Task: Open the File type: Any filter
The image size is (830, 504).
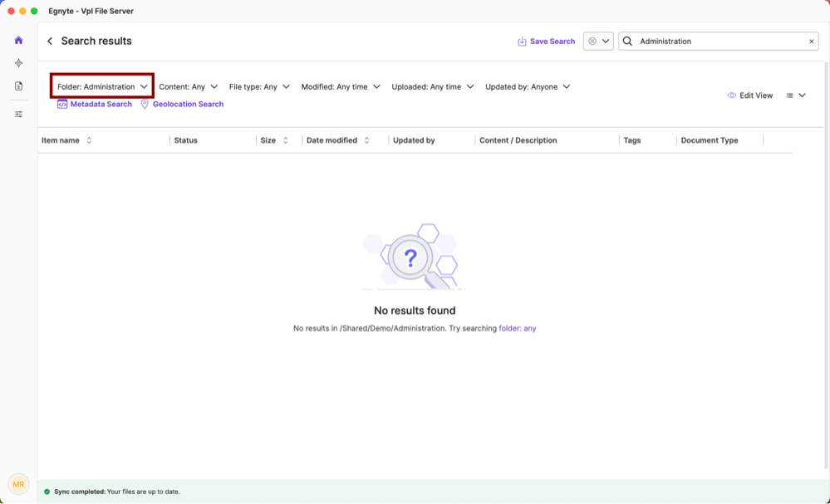Action: (x=259, y=86)
